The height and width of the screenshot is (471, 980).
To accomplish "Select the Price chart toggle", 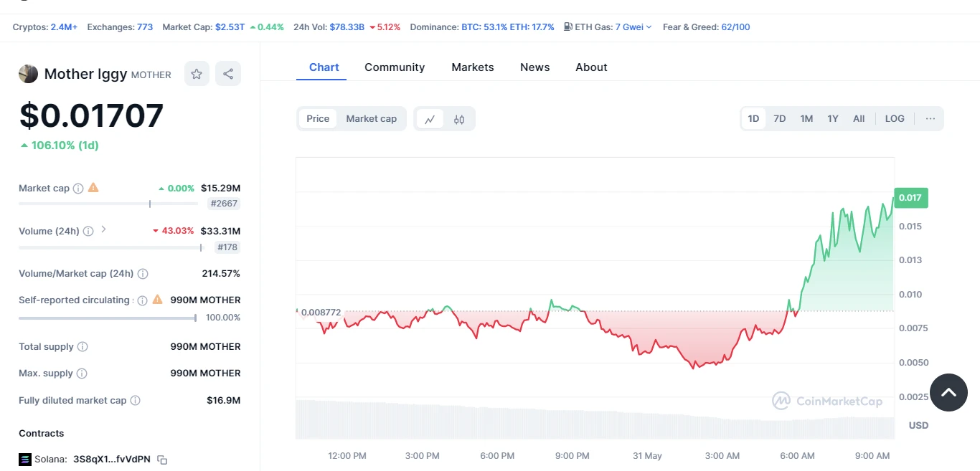I will pos(318,119).
